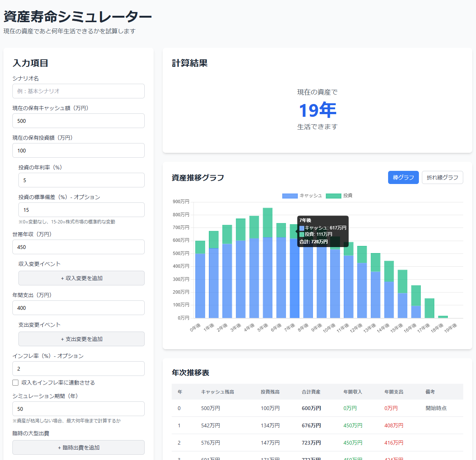Click the 投資の標準偏差 input field

coord(82,210)
